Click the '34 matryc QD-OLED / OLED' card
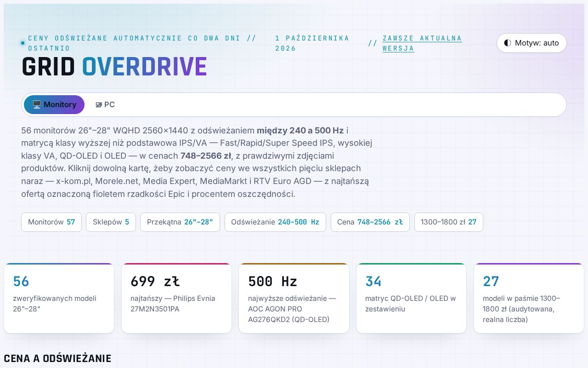This screenshot has height=368, width=588. click(x=412, y=298)
